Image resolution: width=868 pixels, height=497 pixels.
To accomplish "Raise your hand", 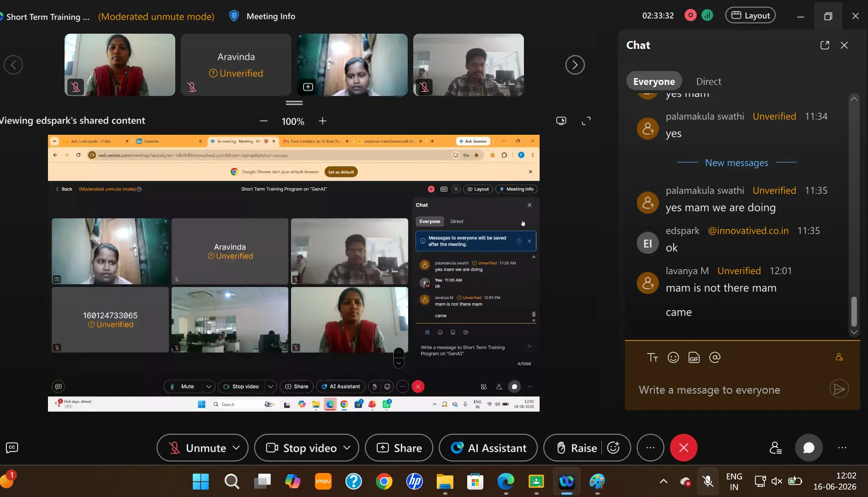I will click(x=577, y=448).
